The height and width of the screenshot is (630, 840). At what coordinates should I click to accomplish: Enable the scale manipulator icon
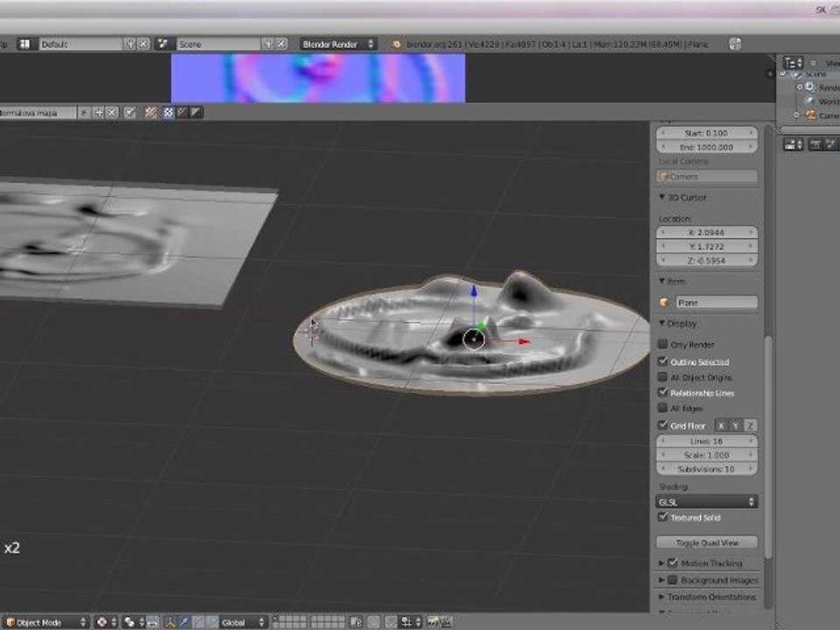[212, 622]
